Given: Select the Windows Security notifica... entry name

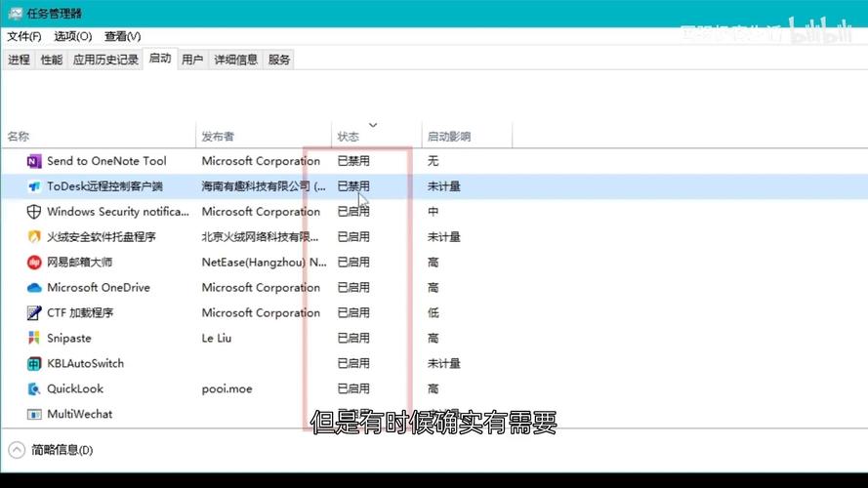Looking at the screenshot, I should [x=118, y=212].
